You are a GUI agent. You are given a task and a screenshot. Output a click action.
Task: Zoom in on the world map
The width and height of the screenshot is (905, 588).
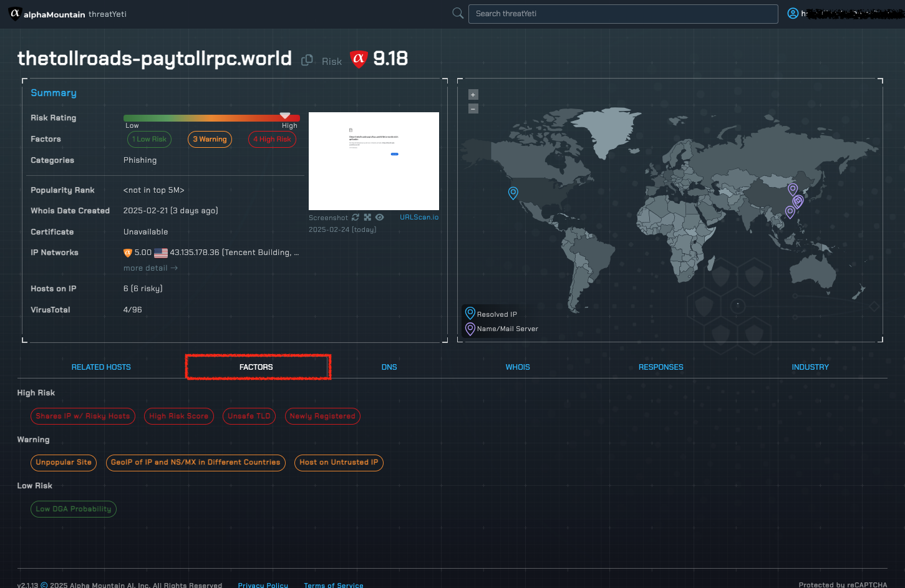pos(473,95)
